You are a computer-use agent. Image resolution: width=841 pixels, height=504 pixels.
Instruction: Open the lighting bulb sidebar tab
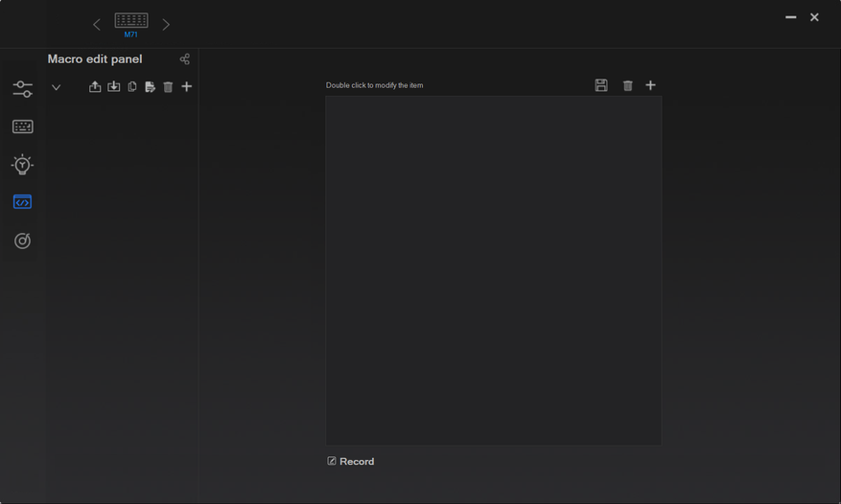tap(22, 164)
